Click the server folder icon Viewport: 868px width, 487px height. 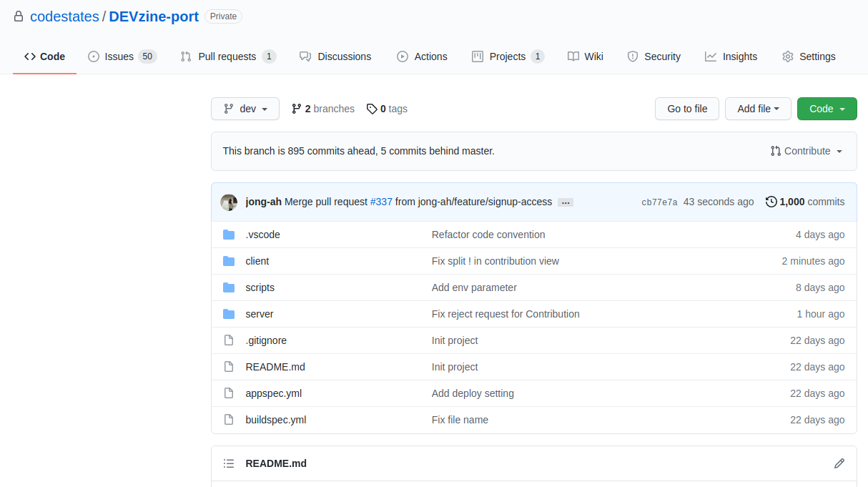pos(229,314)
